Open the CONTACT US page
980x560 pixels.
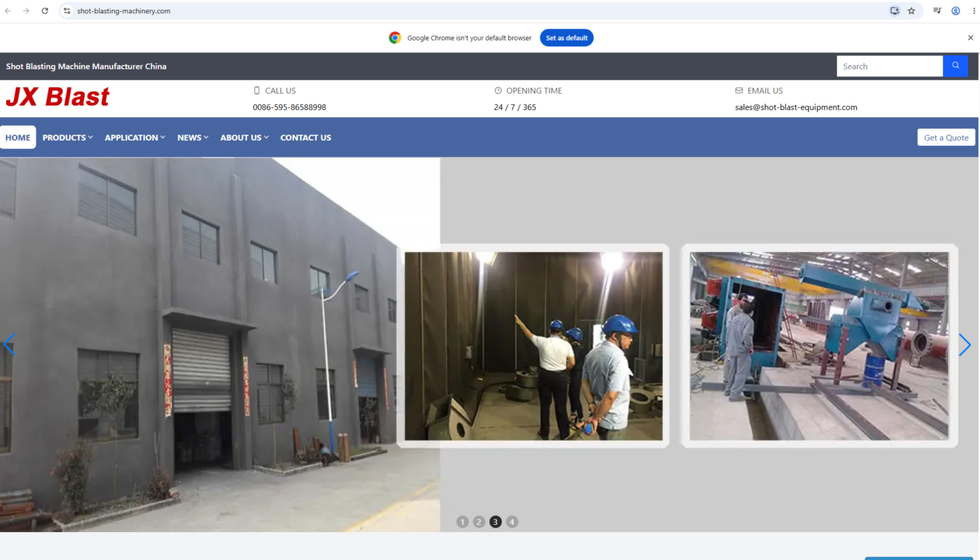(x=306, y=137)
